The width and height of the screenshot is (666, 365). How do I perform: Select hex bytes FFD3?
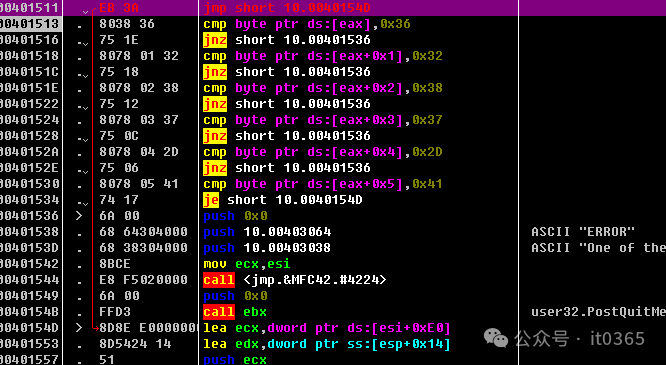115,312
